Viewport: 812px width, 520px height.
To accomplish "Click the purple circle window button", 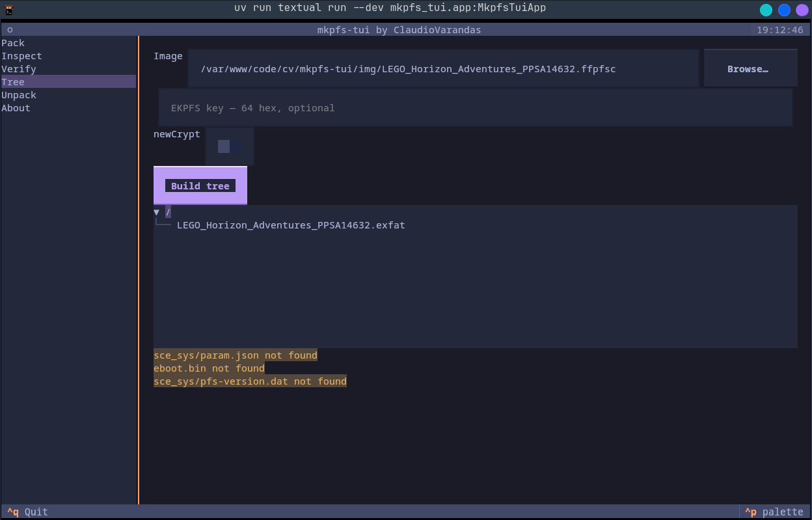I will coord(802,10).
